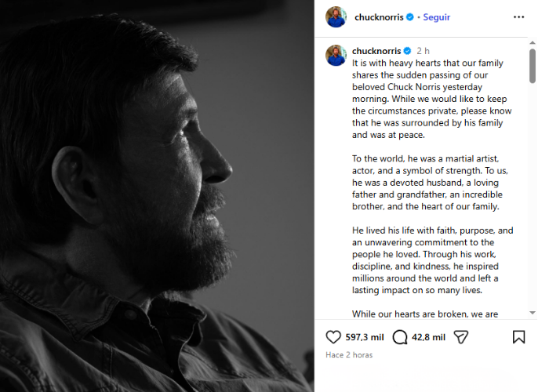Click the verified badge next to caption username
549x392 pixels.
(x=407, y=51)
